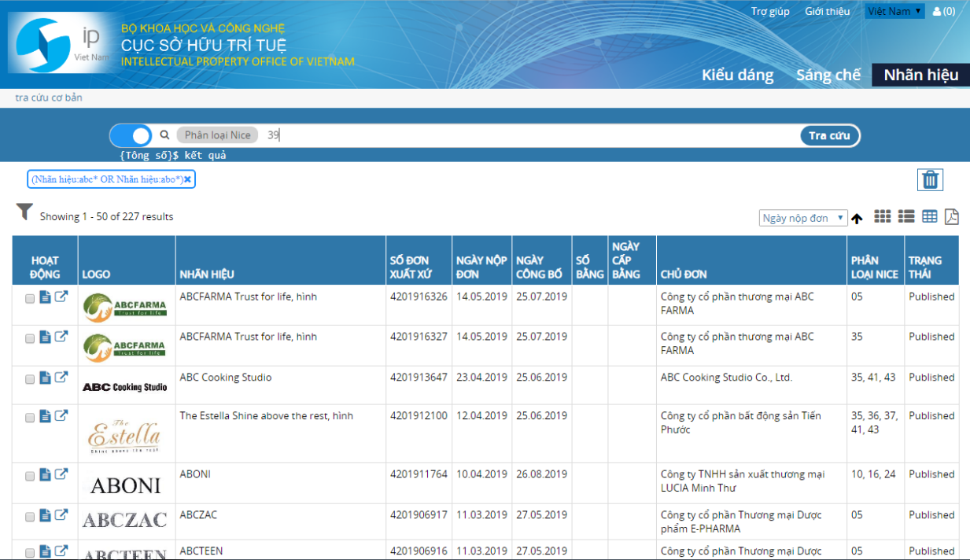Switch to table view icon
Screen dimensions: 970x560
pyautogui.click(x=930, y=216)
